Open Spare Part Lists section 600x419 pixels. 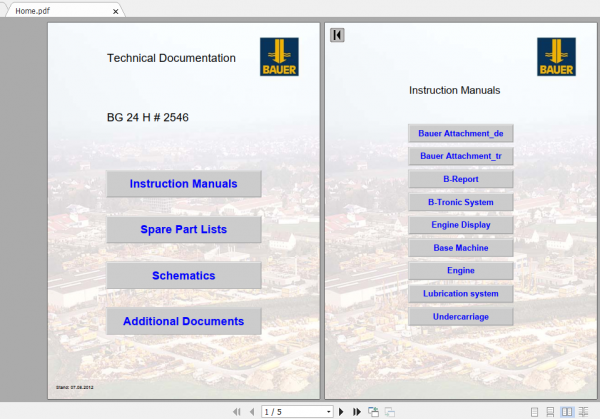tap(184, 229)
